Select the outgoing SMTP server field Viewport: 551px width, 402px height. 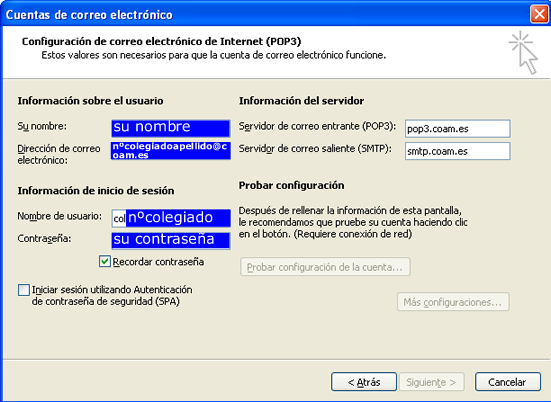coord(458,151)
